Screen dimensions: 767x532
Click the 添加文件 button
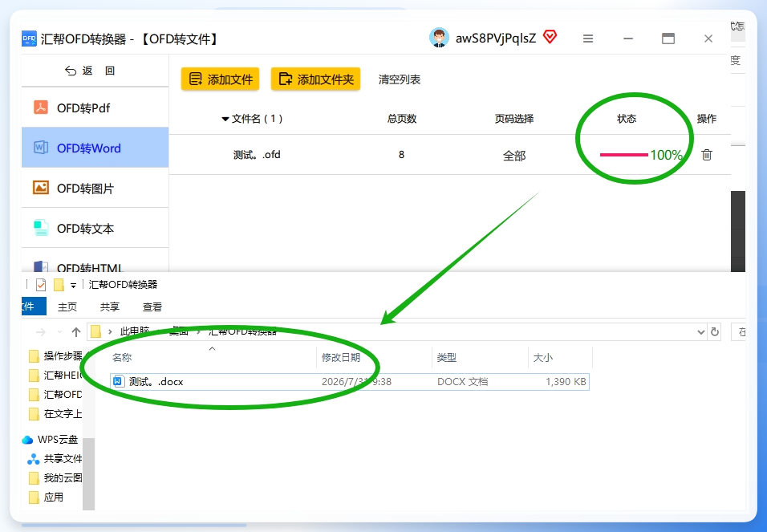tap(220, 79)
